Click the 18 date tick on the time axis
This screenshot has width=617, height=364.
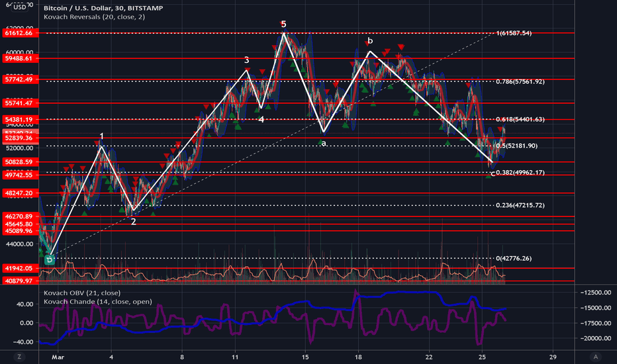click(358, 357)
